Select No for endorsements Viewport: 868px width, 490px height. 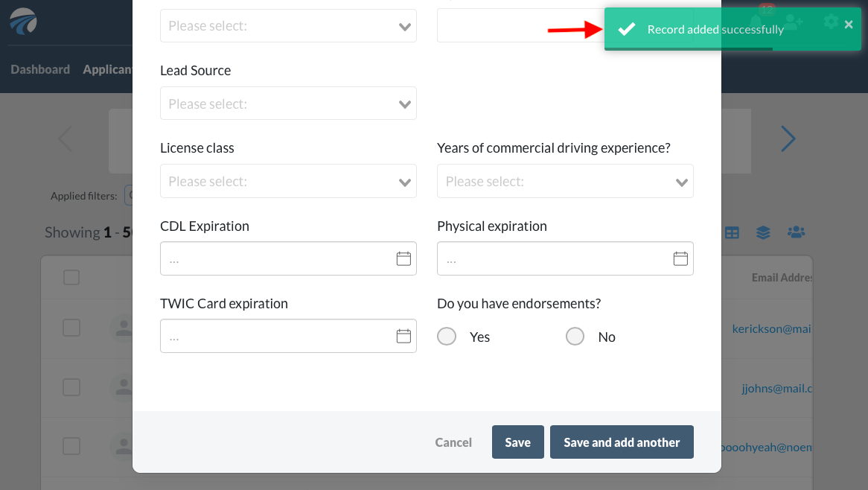click(575, 337)
